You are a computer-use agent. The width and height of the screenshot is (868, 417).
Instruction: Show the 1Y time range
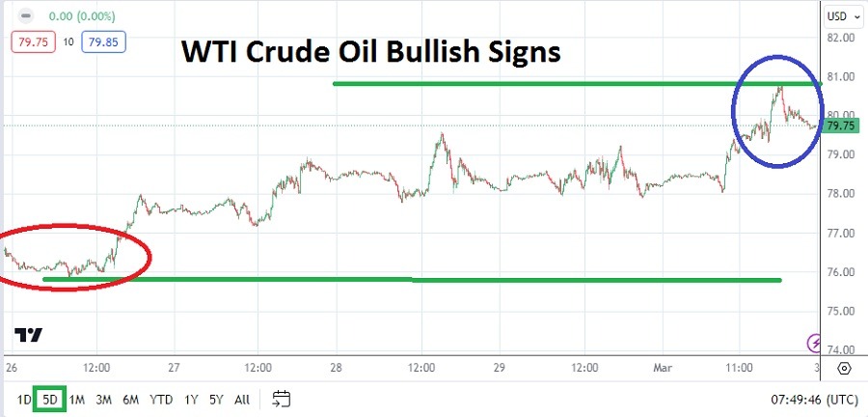click(191, 399)
